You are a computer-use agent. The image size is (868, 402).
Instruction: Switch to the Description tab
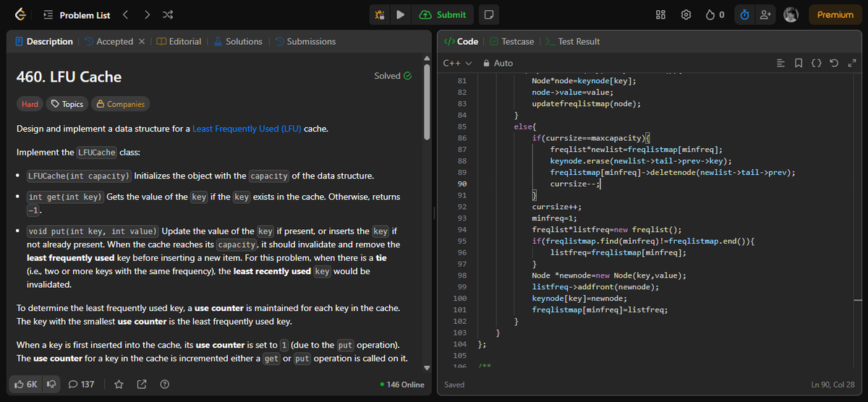[44, 41]
